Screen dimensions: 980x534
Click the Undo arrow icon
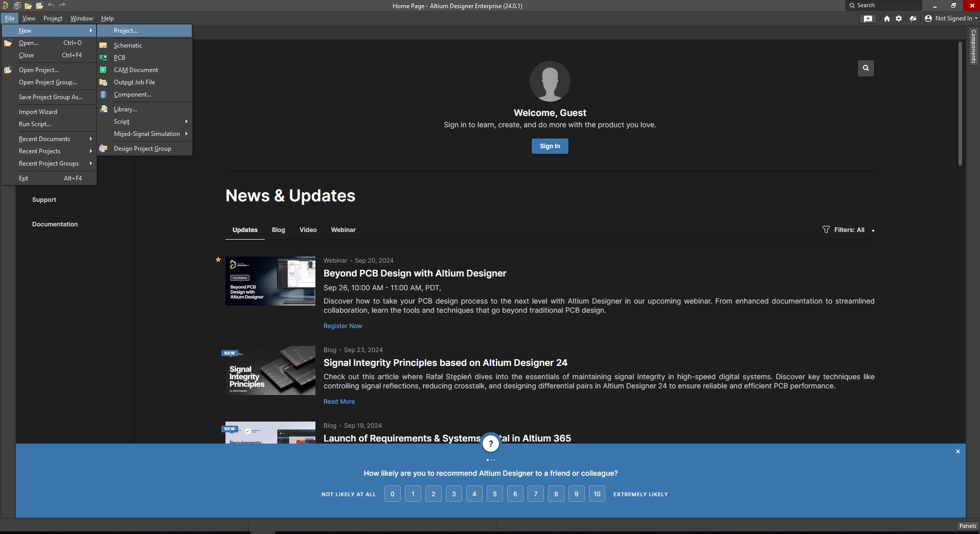click(51, 6)
